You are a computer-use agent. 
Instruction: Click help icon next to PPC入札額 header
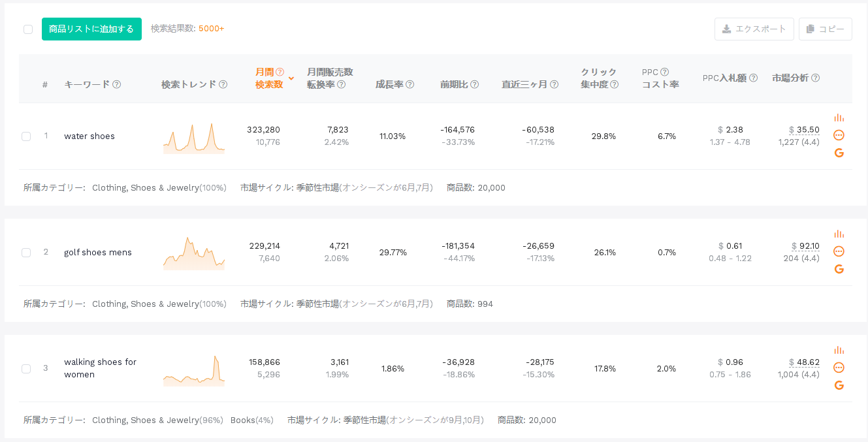tap(753, 78)
